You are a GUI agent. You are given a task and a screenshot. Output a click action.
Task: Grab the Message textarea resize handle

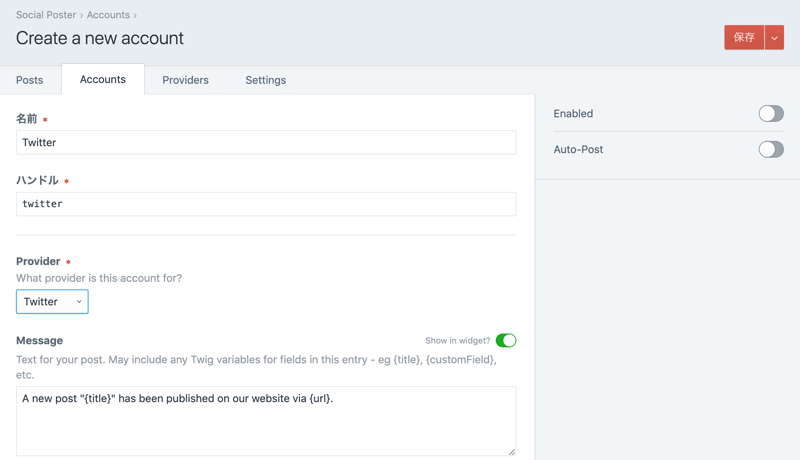511,451
